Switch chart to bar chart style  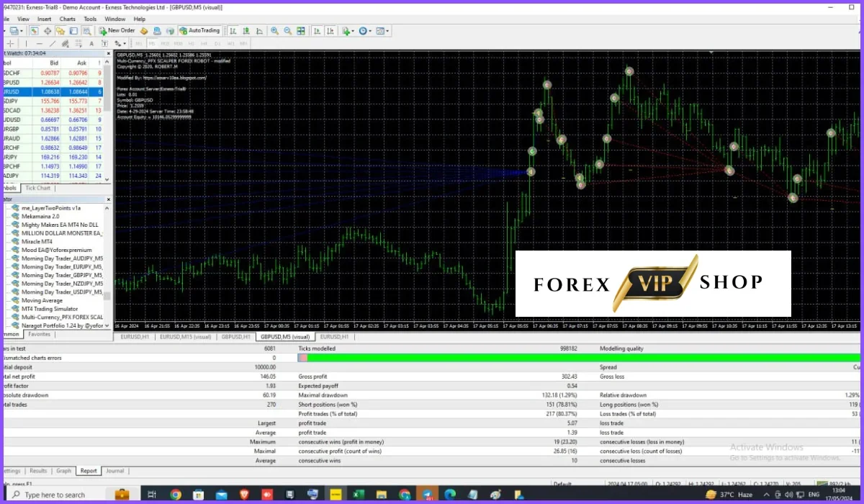point(233,31)
